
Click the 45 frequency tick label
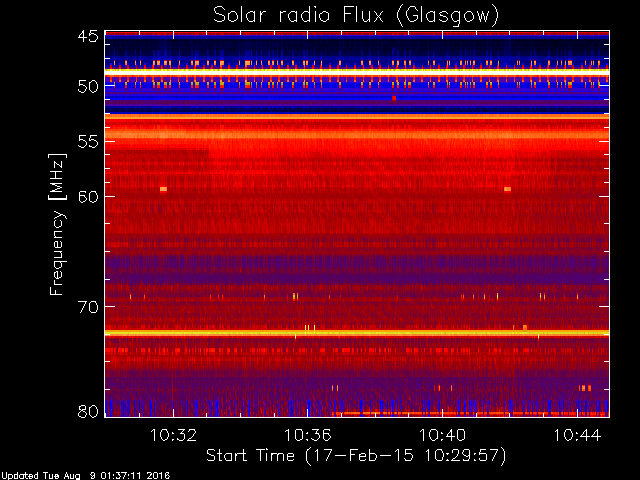click(x=88, y=37)
